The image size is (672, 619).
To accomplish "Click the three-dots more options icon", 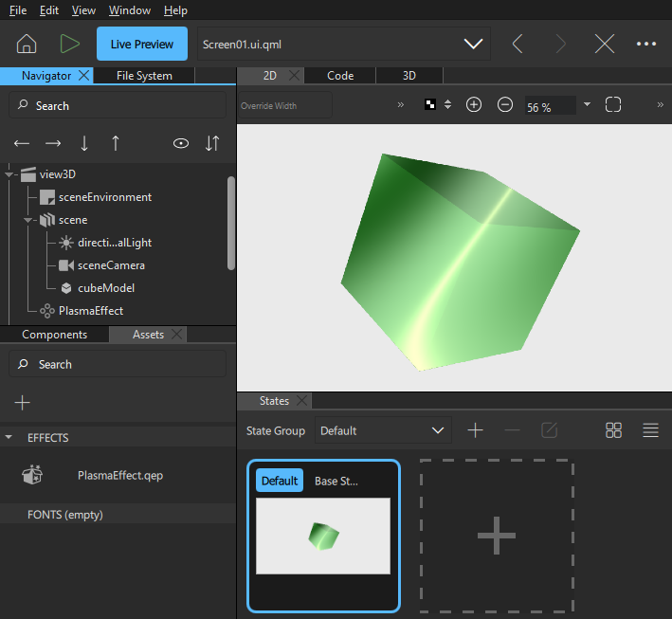I will [x=646, y=44].
